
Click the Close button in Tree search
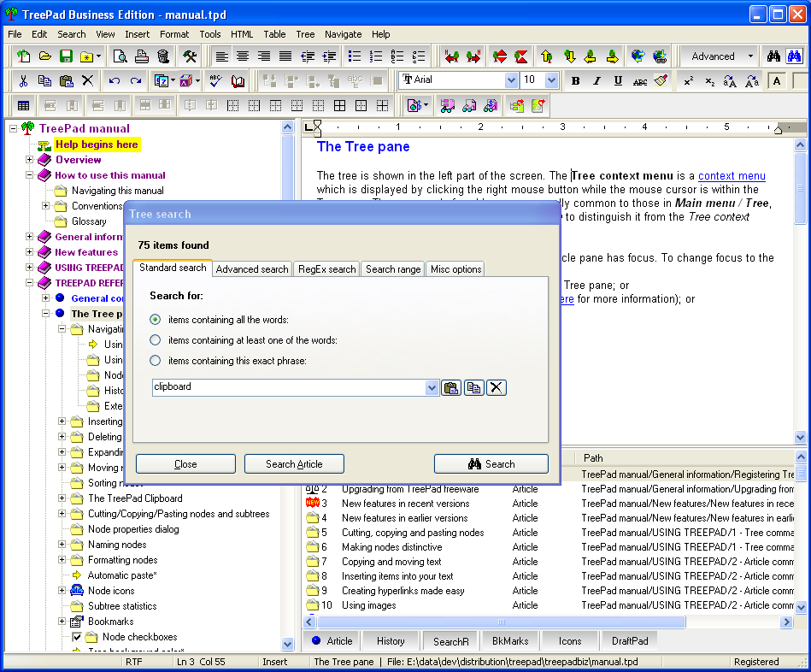[x=185, y=464]
